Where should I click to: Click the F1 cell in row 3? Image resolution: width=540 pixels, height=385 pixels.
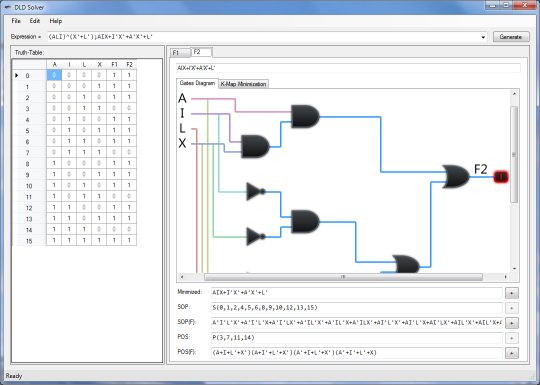(x=114, y=108)
